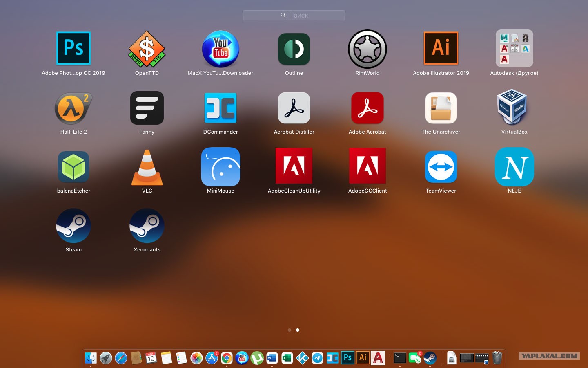Open Acrobat Distiller

(x=294, y=108)
